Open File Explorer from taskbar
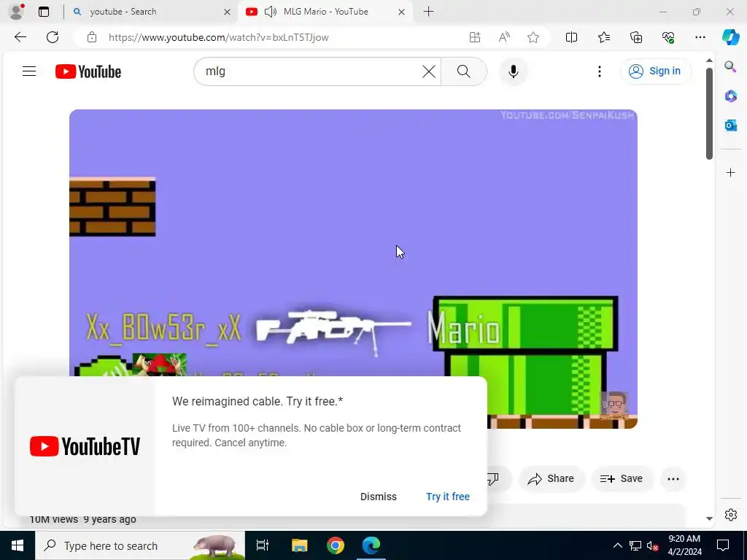This screenshot has height=560, width=747. [x=300, y=545]
